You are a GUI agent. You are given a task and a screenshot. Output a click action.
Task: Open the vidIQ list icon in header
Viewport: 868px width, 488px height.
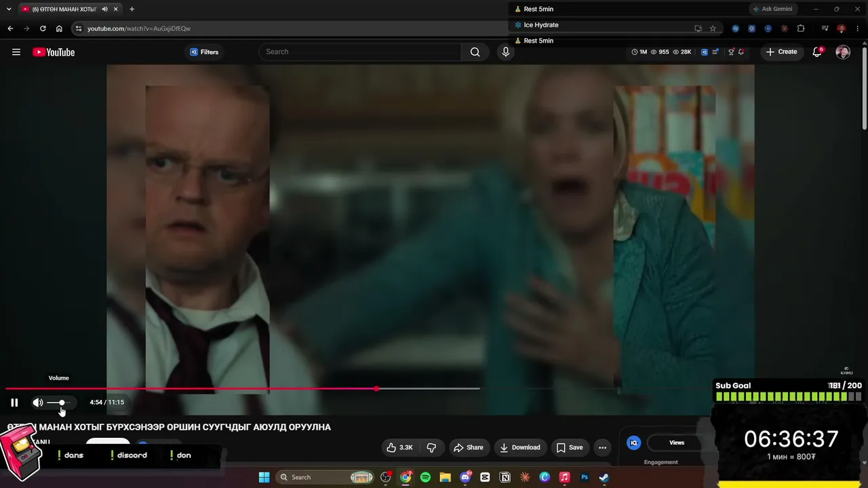pyautogui.click(x=715, y=52)
